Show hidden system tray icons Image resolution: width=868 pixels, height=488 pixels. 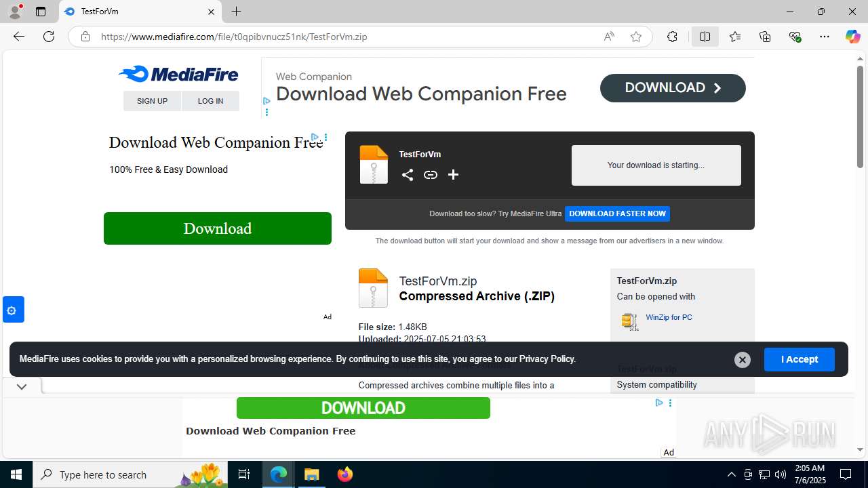point(731,474)
